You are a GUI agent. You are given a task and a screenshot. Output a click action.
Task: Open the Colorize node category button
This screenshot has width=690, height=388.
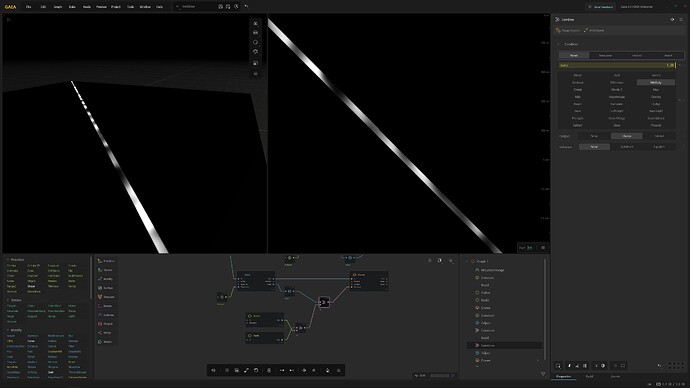pyautogui.click(x=106, y=315)
